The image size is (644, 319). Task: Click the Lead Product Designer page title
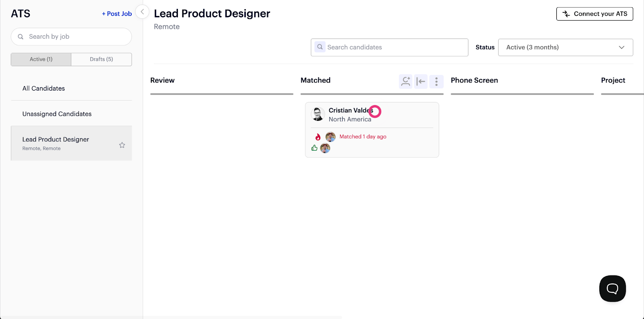pyautogui.click(x=212, y=14)
